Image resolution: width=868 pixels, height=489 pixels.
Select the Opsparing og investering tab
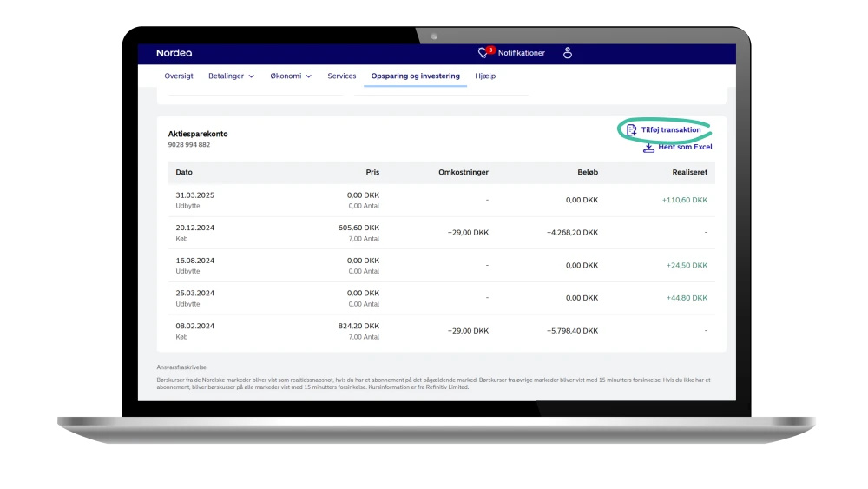click(416, 76)
